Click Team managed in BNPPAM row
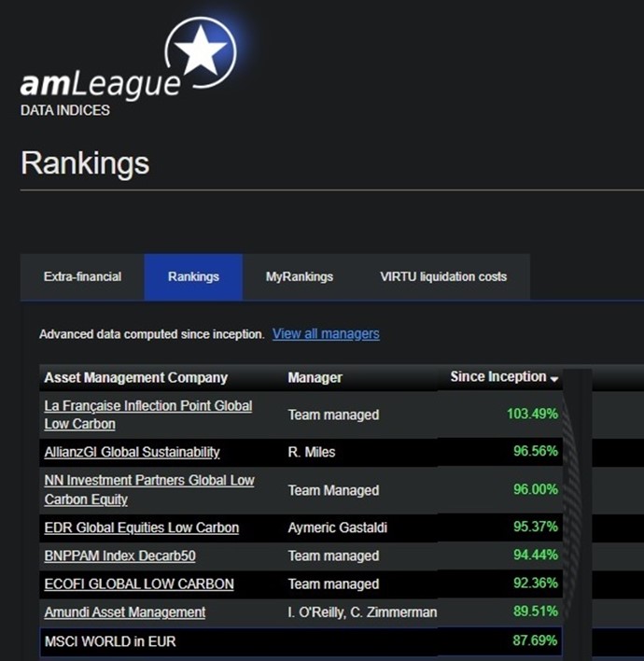The image size is (644, 661). click(x=333, y=556)
